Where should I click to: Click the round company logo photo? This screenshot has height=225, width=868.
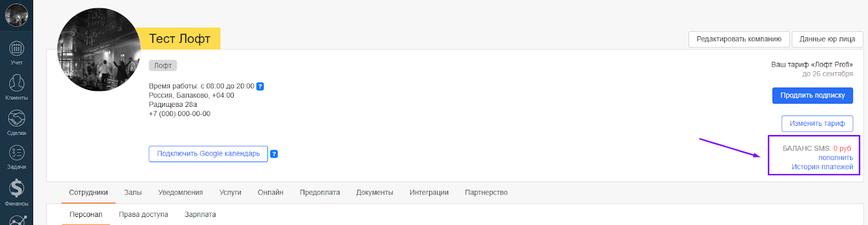(99, 50)
